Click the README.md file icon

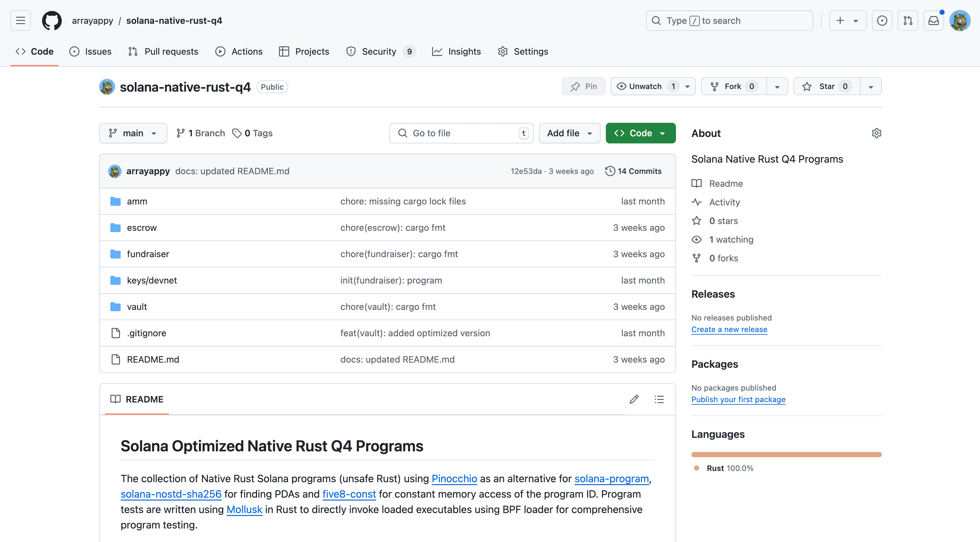[x=116, y=359]
